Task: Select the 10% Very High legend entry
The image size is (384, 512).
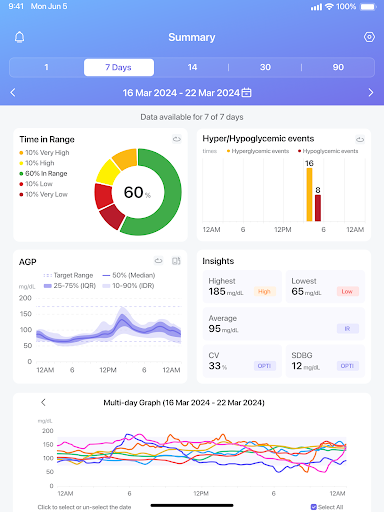Action: pyautogui.click(x=44, y=153)
